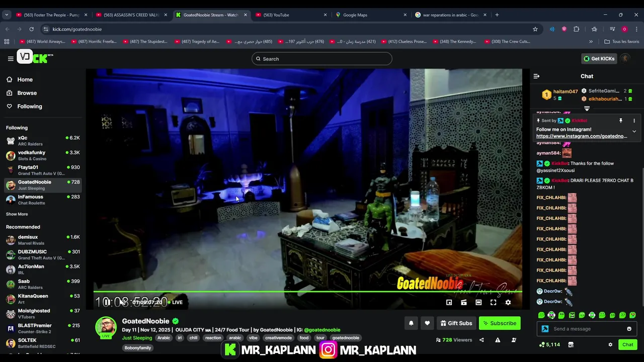Click Get KICKs button
The height and width of the screenshot is (362, 644).
tap(599, 59)
